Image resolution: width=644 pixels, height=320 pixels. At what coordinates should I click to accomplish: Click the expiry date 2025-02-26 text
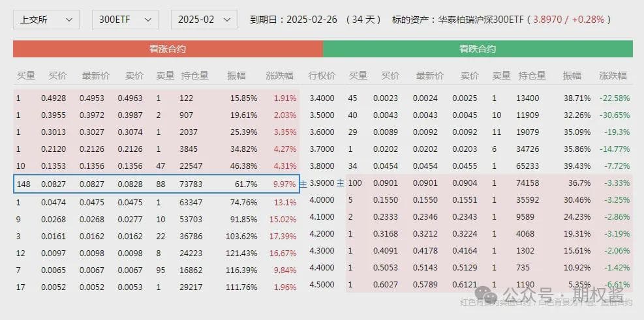coord(312,20)
